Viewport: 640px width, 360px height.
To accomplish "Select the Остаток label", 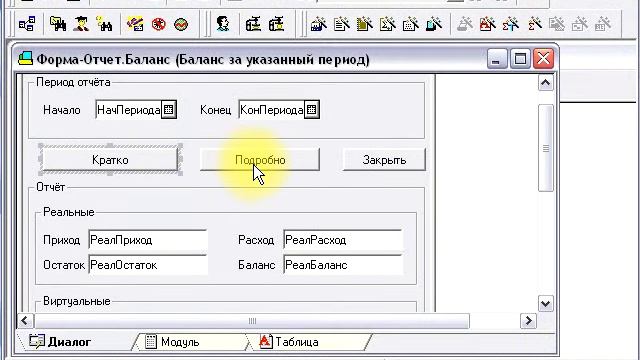I will point(64,265).
